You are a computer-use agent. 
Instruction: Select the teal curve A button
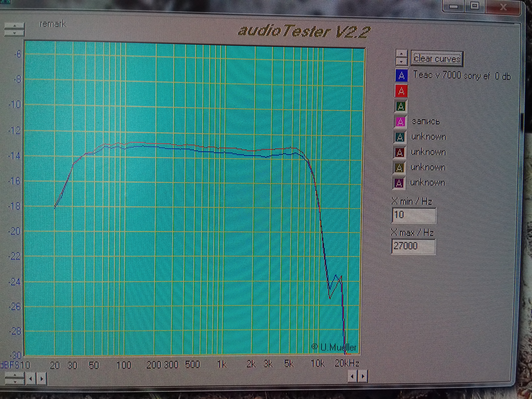tap(400, 137)
